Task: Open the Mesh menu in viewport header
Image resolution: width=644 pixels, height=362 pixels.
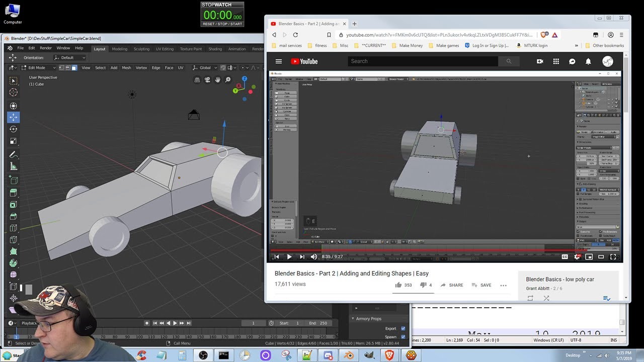Action: tap(126, 68)
